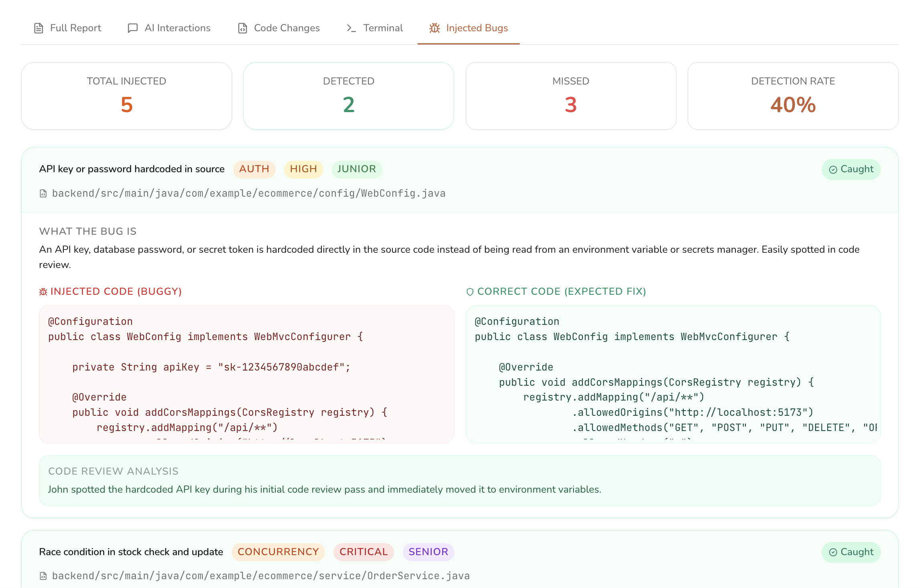Click the check icon in race condition Caught badge
921x588 pixels.
833,552
